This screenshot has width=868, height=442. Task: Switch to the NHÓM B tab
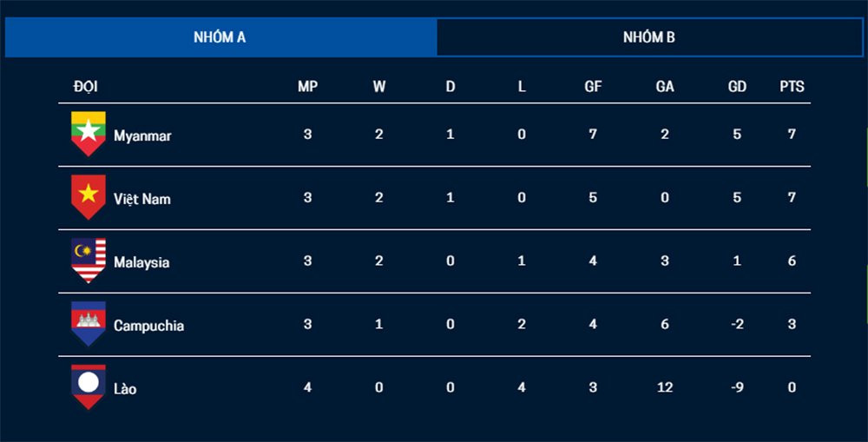click(x=649, y=37)
